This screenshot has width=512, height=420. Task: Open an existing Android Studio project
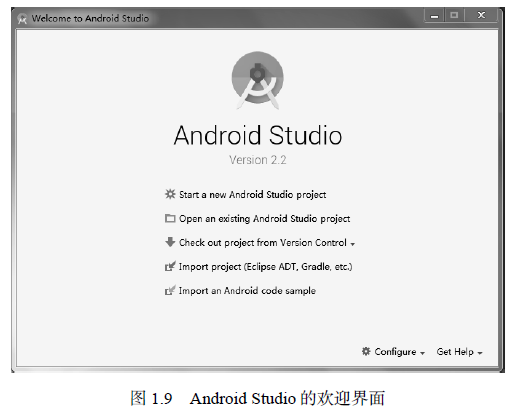pyautogui.click(x=264, y=219)
